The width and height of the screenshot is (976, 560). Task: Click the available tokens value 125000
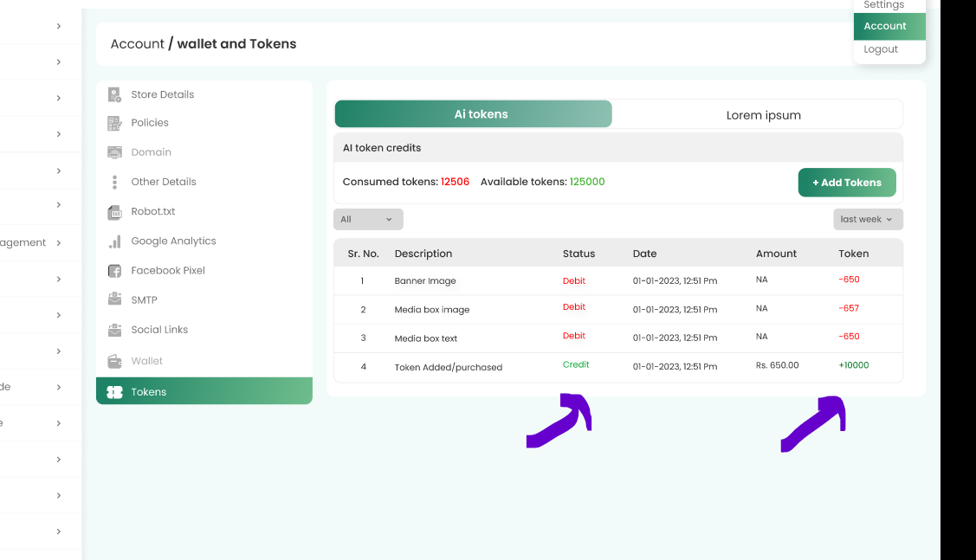(587, 182)
